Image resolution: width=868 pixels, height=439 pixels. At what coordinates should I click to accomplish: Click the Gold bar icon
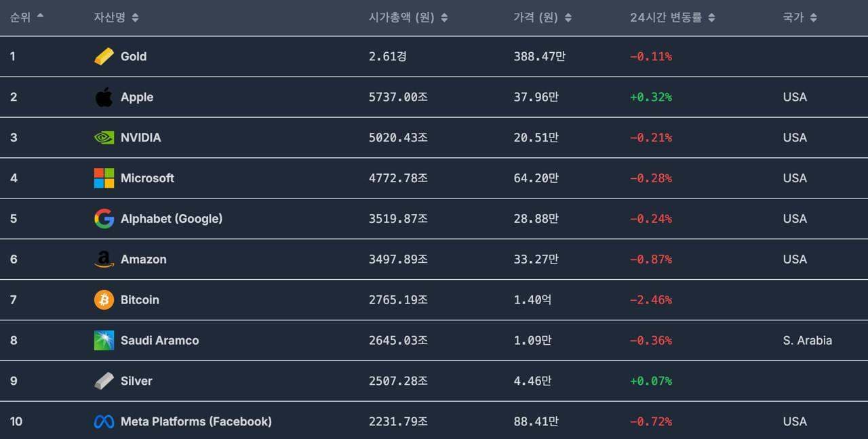point(104,56)
